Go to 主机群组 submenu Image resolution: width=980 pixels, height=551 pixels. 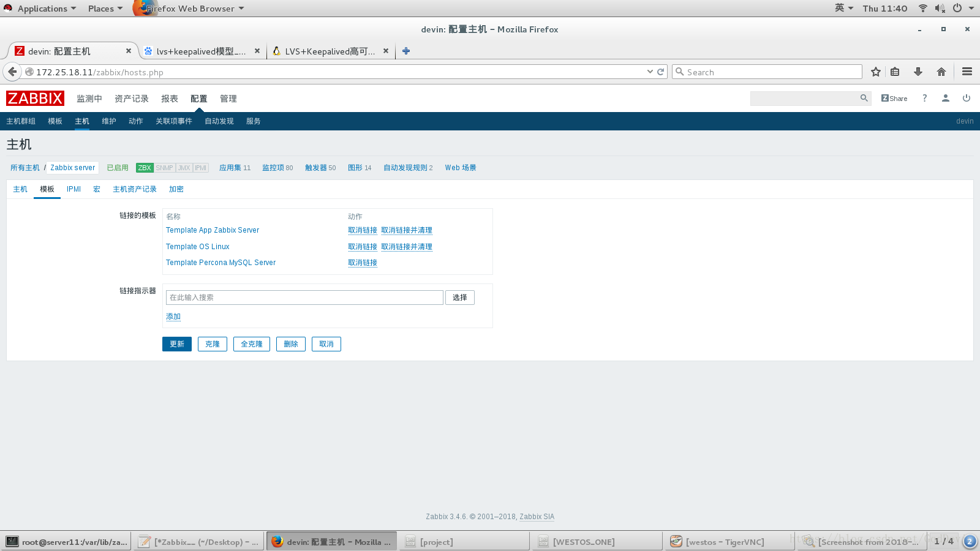point(21,121)
